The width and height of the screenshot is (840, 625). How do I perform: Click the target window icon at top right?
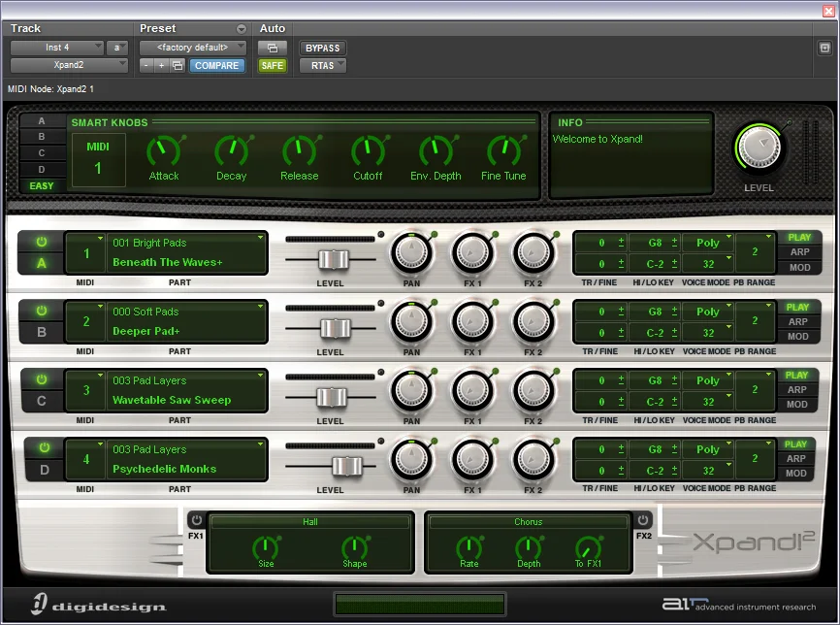tap(825, 49)
